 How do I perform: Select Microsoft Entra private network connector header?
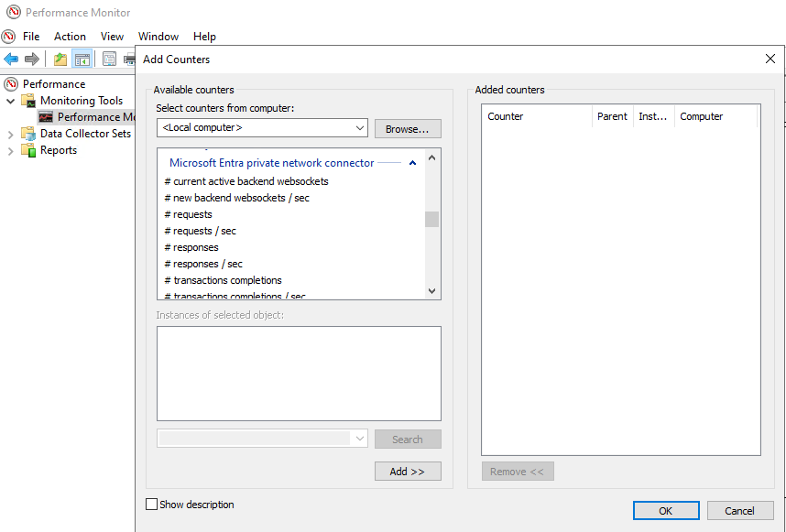click(x=272, y=163)
